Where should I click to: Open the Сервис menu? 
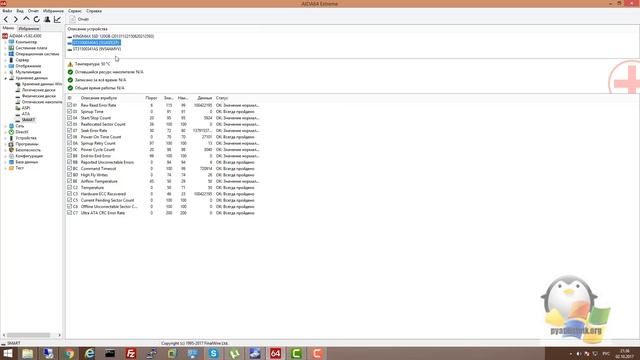point(75,11)
